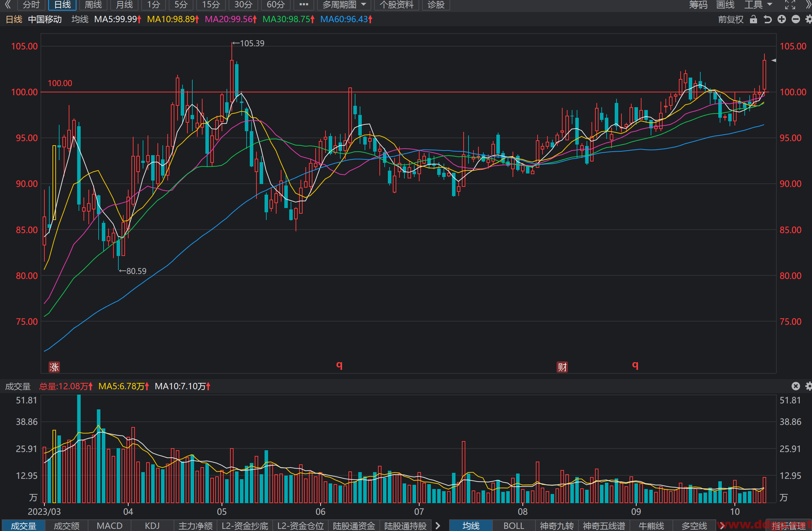812x531 pixels.
Task: Toggle the chart lock icon
Action: coord(753,19)
